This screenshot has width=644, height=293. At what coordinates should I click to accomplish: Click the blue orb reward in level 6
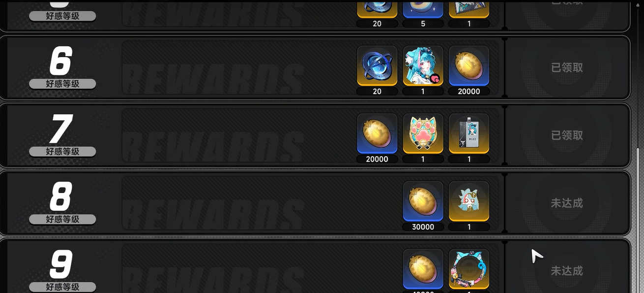pyautogui.click(x=377, y=66)
